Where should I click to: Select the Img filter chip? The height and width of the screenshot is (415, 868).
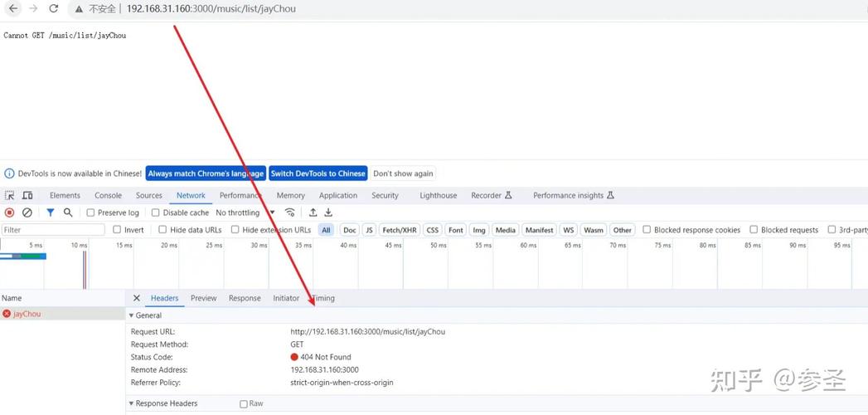(x=479, y=230)
